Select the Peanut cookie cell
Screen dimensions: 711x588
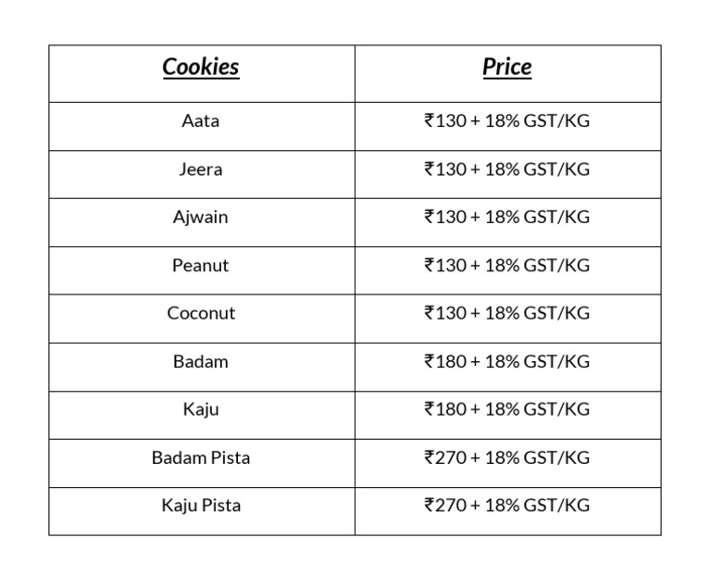tap(201, 266)
